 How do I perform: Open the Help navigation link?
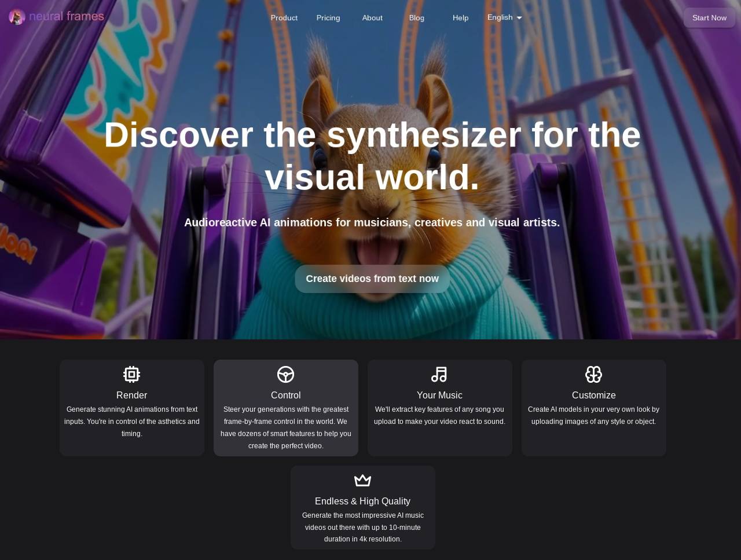point(461,18)
